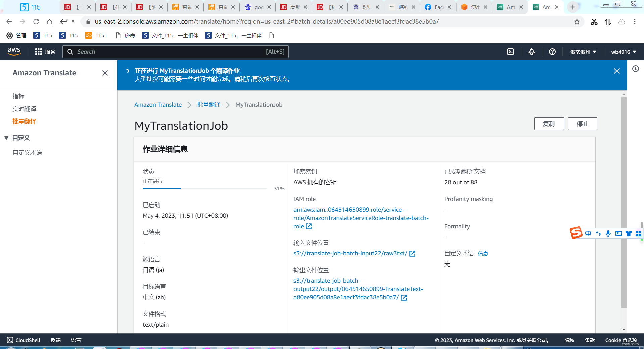Click the cloud sync icon in toolbar
Viewport: 644px width, 349px height.
[622, 22]
